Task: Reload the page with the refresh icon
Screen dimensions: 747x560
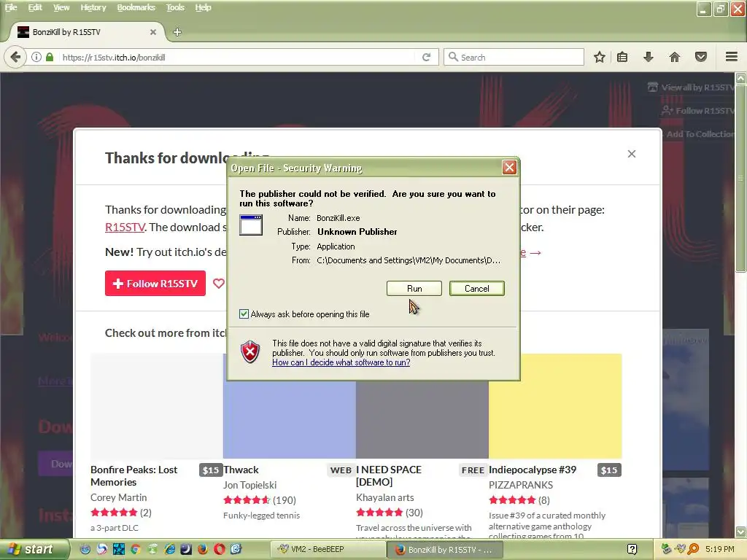Action: (x=426, y=57)
